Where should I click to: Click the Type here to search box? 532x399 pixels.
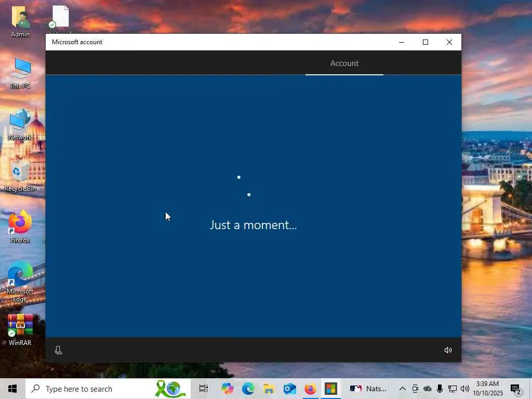(x=108, y=389)
